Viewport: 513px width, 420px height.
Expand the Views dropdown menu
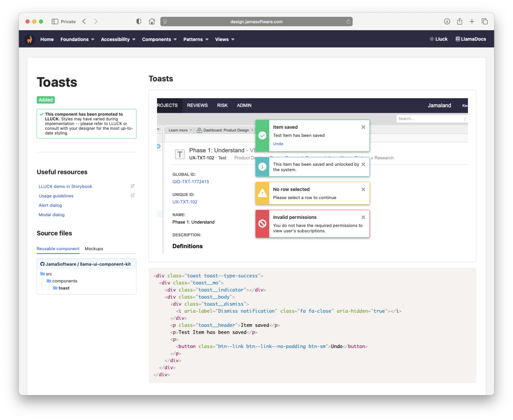[224, 39]
